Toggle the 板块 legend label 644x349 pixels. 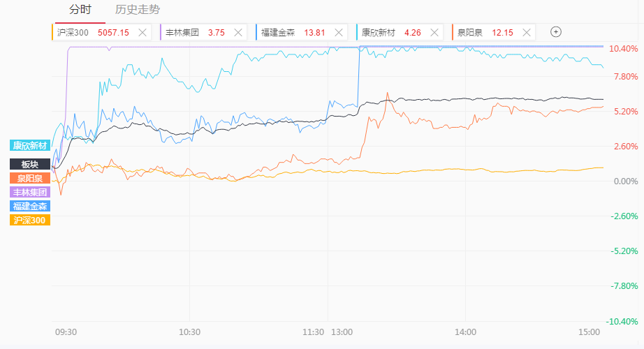tap(30, 164)
